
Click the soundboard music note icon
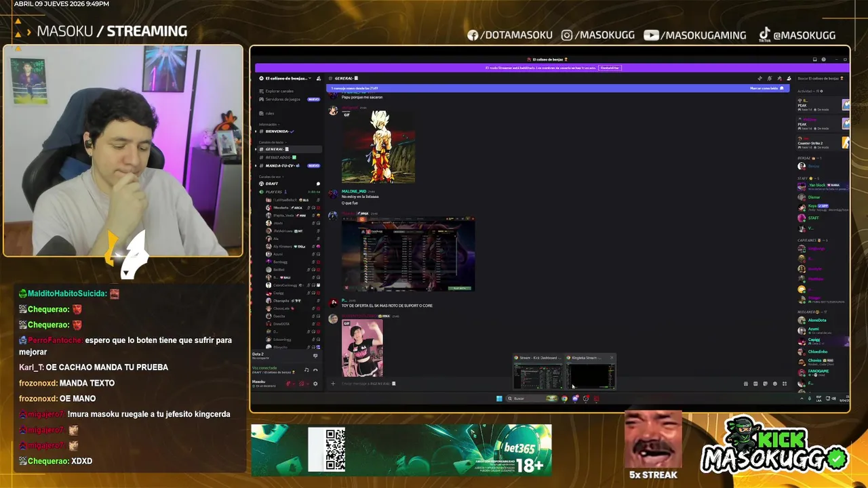tap(307, 370)
